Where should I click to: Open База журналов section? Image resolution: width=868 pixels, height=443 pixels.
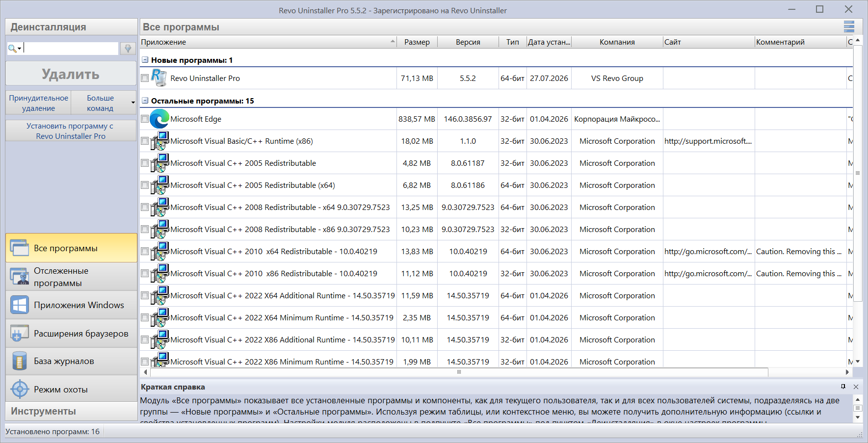tap(71, 361)
